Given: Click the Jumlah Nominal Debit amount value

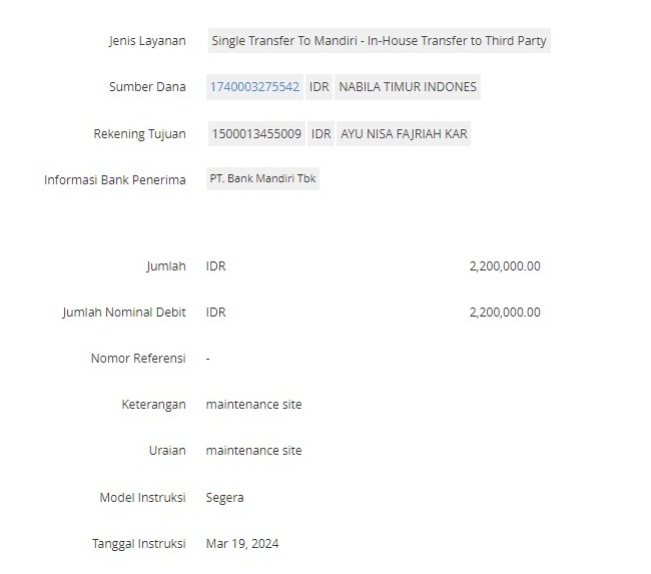Looking at the screenshot, I should tap(505, 312).
